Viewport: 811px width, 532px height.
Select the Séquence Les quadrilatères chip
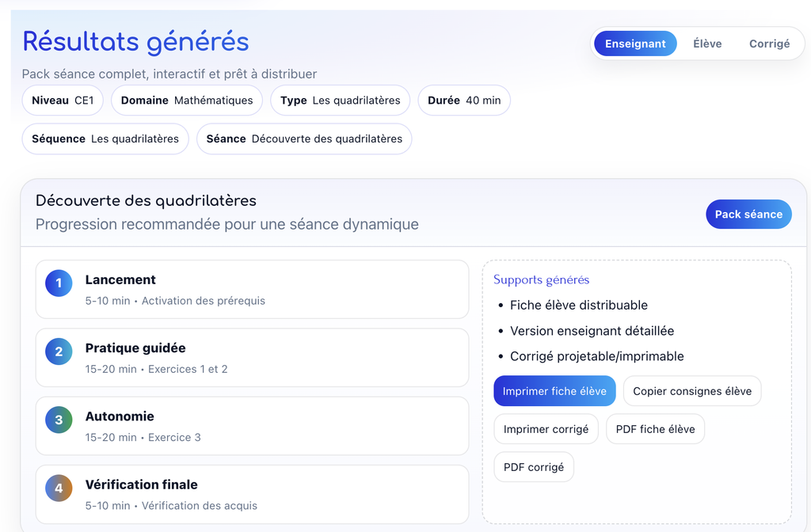pyautogui.click(x=105, y=139)
